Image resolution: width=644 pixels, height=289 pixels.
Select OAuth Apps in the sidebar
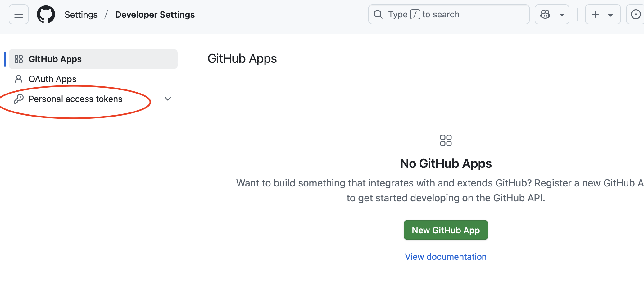click(93, 79)
